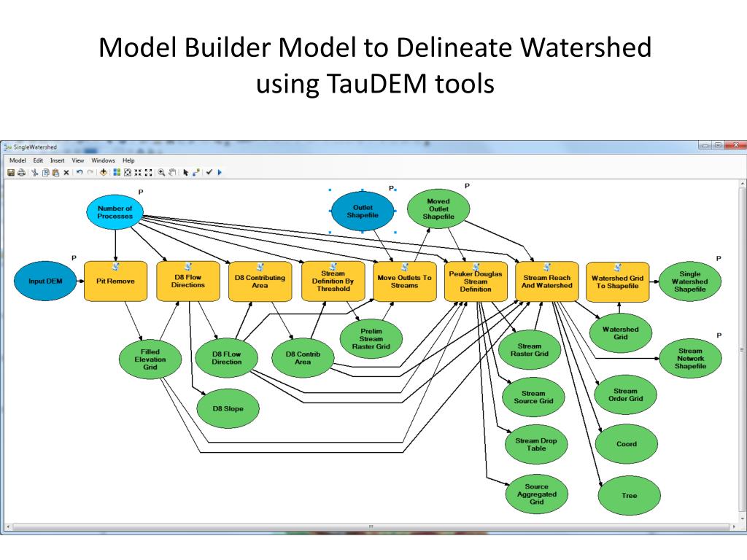
Task: Choose the Connect elements tool
Action: point(196,172)
